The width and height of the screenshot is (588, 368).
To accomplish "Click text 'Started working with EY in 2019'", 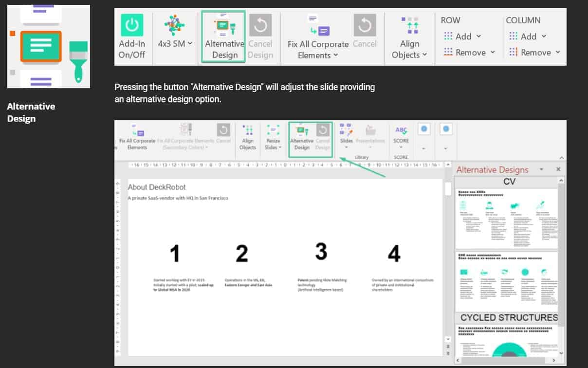I will click(178, 280).
